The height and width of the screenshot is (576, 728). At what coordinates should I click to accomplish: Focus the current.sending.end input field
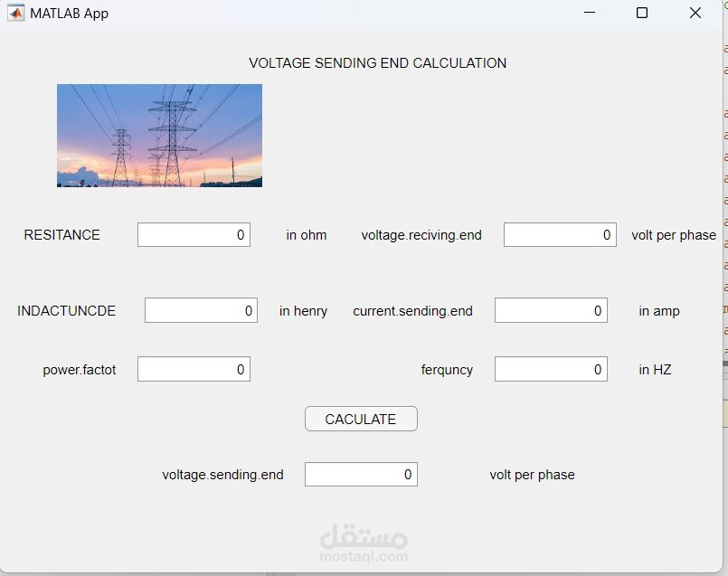pos(551,310)
